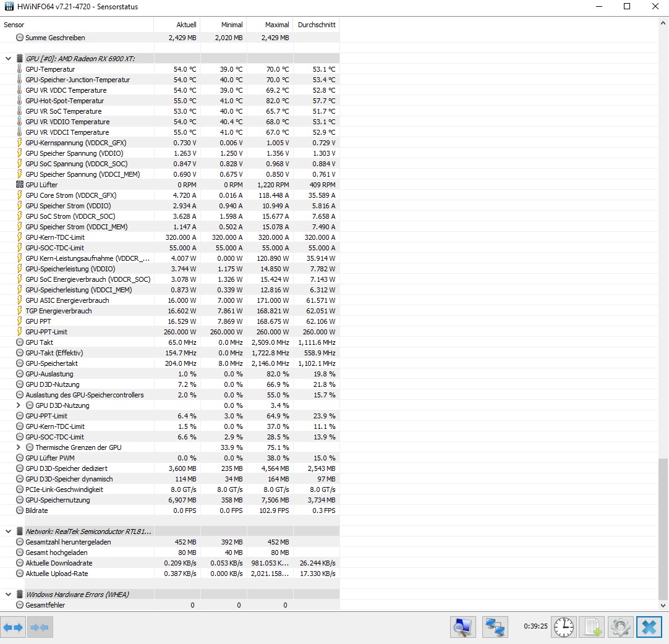This screenshot has width=669, height=644.
Task: Click the 2,509.0 MHz GPU Takt maximum
Action: coord(270,342)
